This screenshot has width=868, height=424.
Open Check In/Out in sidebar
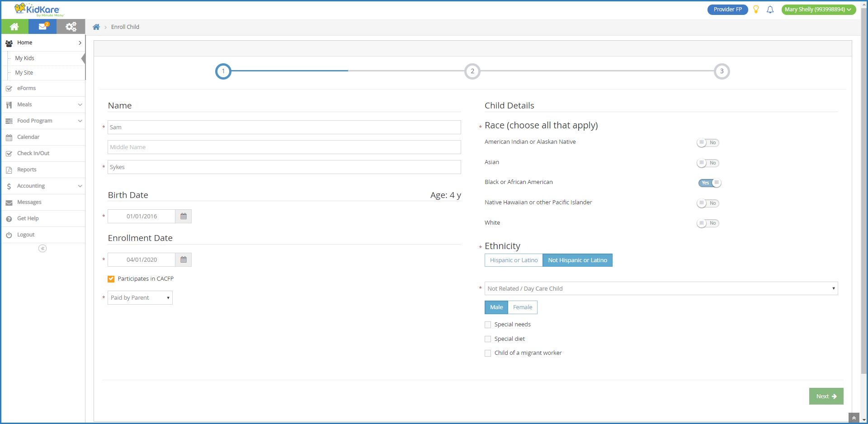coord(43,154)
